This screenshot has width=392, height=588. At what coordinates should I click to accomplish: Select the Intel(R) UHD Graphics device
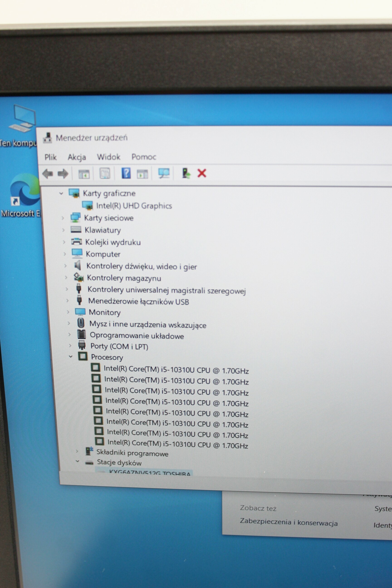[x=134, y=206]
